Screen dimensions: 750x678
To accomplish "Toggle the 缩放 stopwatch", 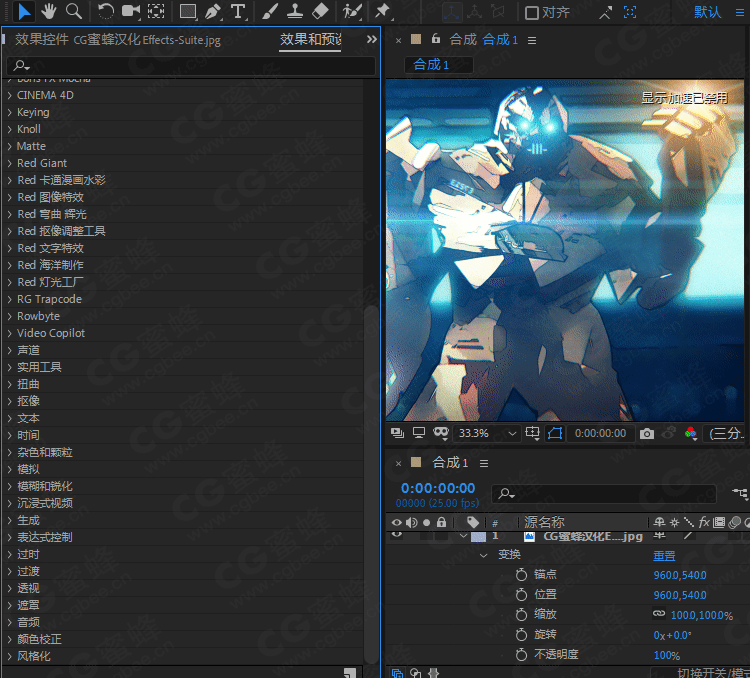I will click(x=521, y=614).
